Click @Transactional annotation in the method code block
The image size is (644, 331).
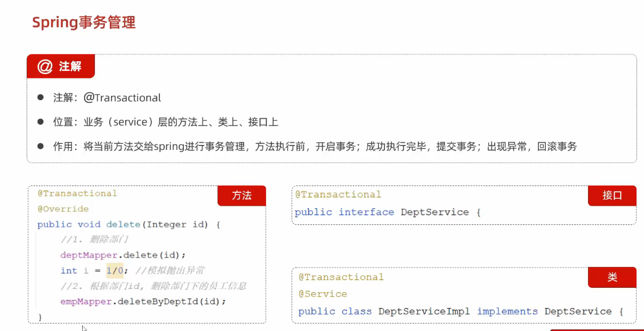coord(77,193)
